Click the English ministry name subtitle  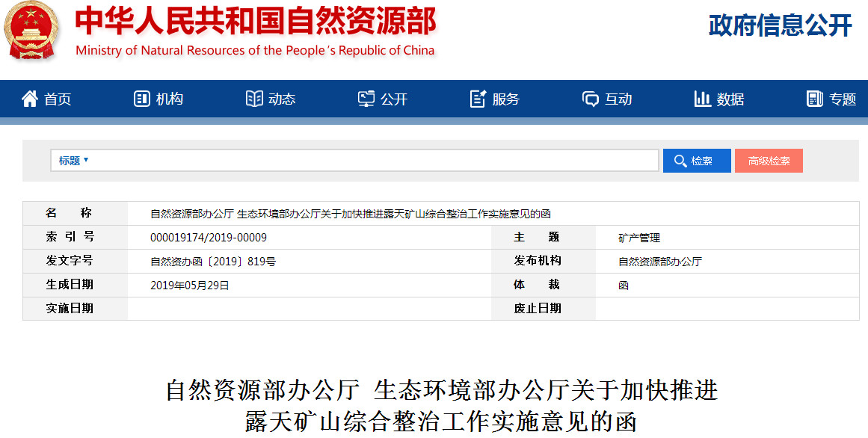pos(255,50)
